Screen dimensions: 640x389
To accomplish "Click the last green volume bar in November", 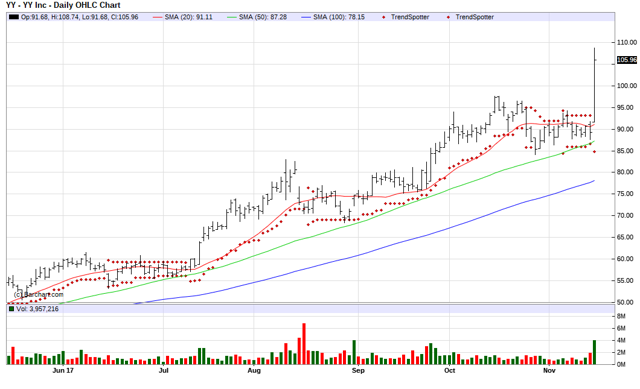I will pos(594,352).
